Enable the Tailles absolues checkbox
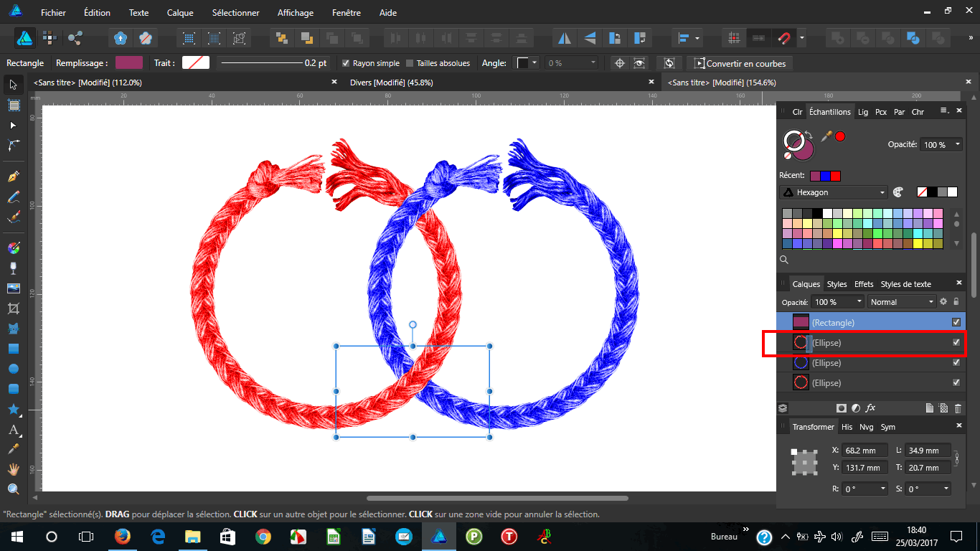Screen dimensions: 980x551 pyautogui.click(x=410, y=63)
